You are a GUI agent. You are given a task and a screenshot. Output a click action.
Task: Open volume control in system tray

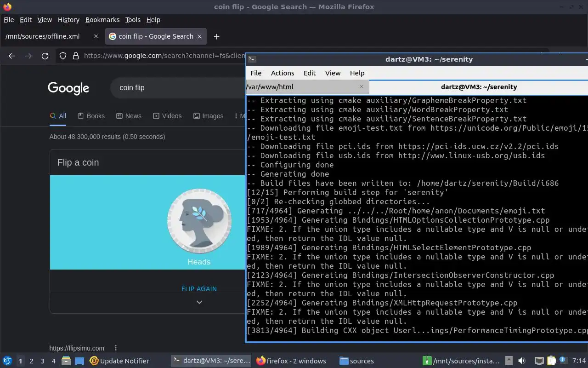(x=522, y=361)
